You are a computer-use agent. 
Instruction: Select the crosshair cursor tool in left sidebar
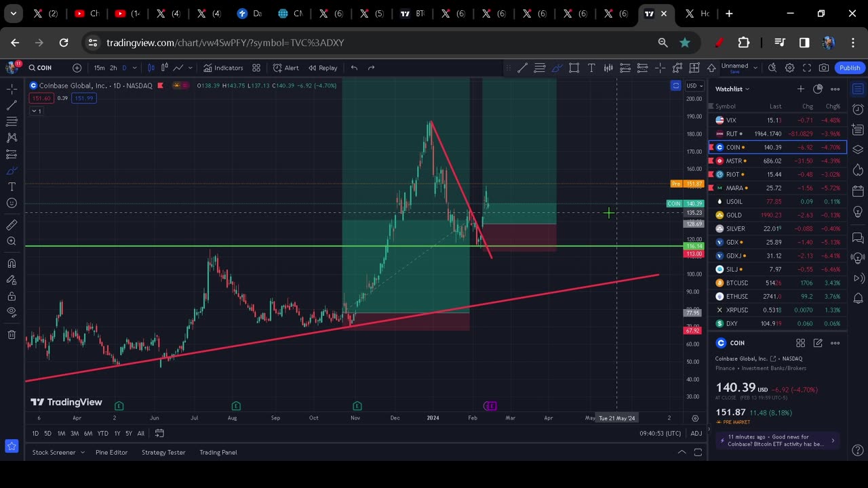click(x=12, y=89)
